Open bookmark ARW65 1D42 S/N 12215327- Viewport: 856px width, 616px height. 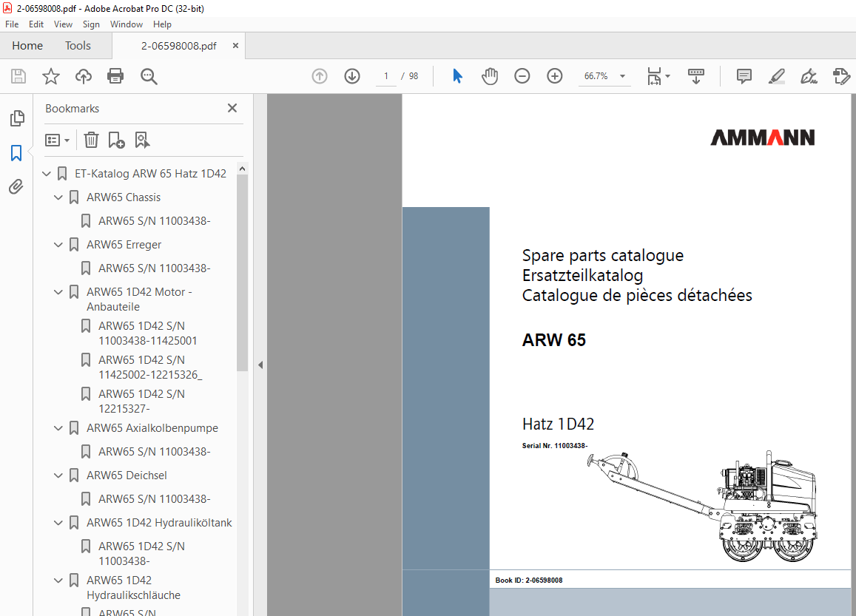click(141, 401)
